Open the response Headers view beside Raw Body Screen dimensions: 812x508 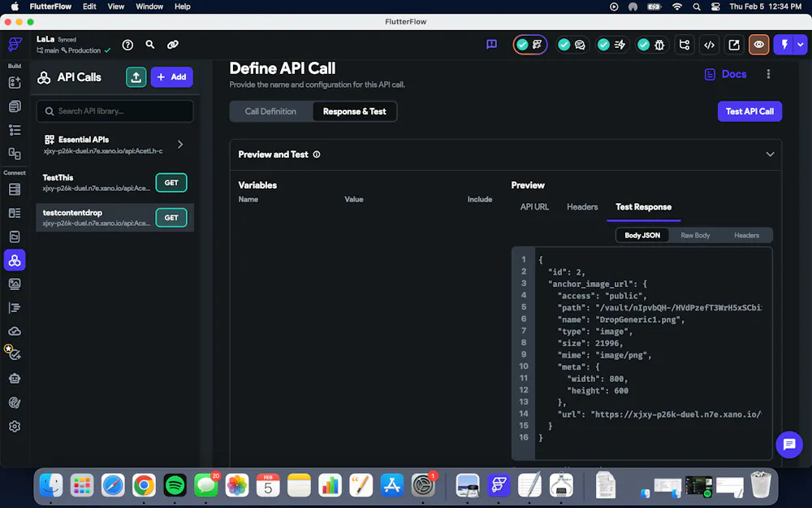point(746,236)
